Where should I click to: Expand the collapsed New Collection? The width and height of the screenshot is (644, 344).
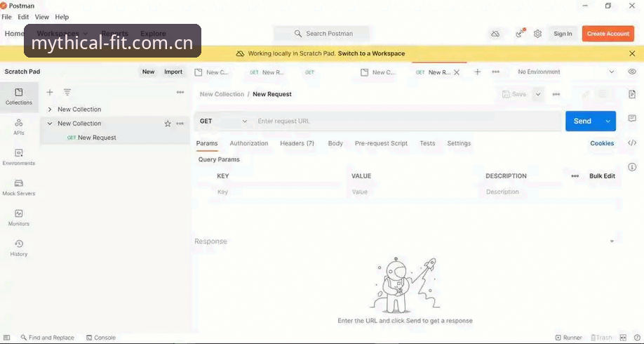(50, 110)
